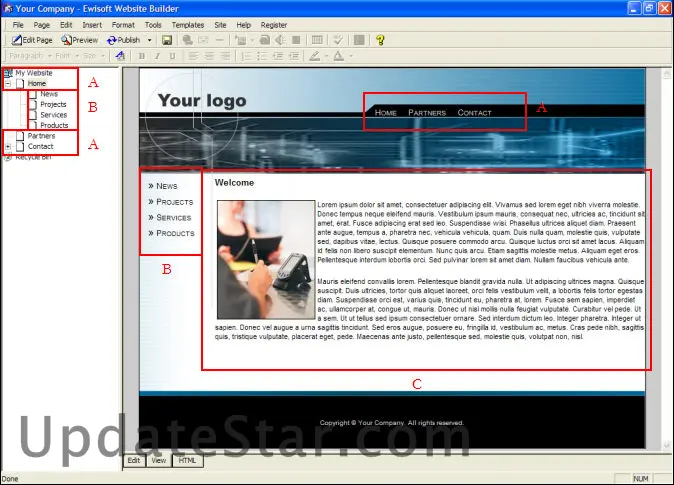Click the insert hyperlink globe icon
Viewport: 674px width, 485px height.
point(187,40)
